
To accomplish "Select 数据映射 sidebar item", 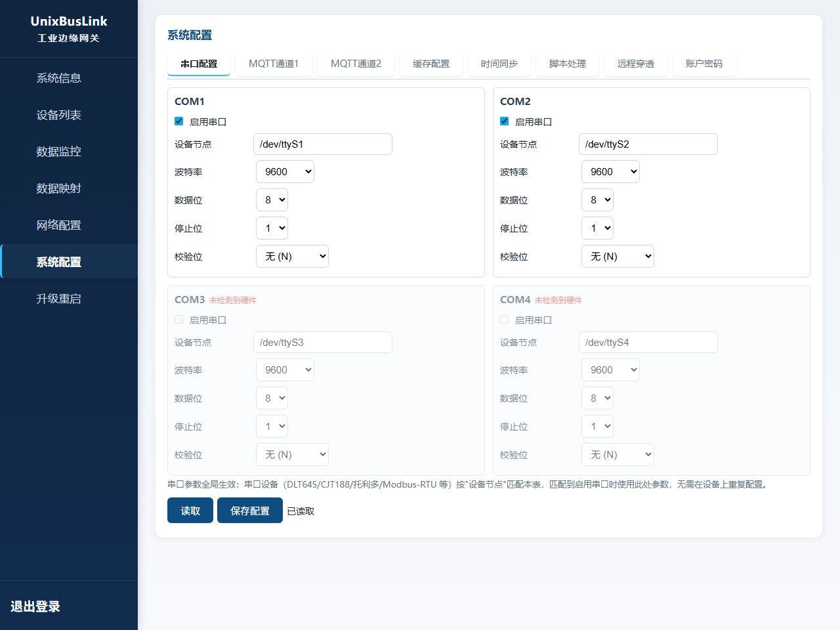I will 69,188.
